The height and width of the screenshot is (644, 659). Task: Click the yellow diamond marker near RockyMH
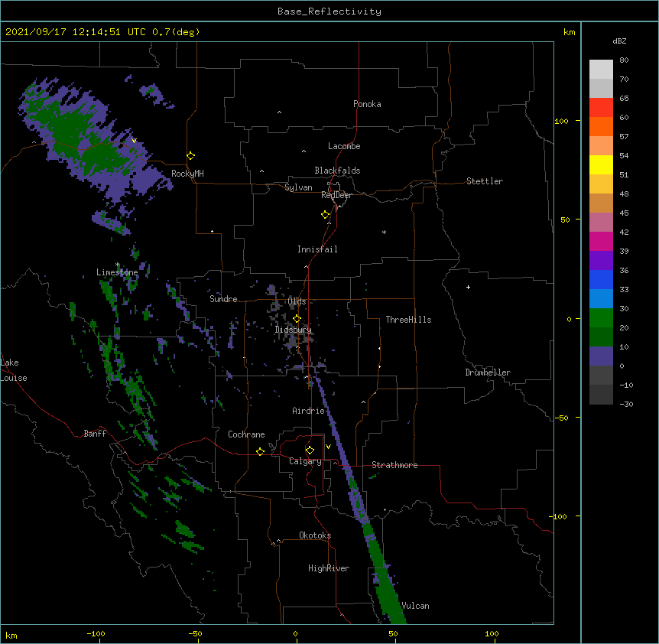click(x=190, y=156)
